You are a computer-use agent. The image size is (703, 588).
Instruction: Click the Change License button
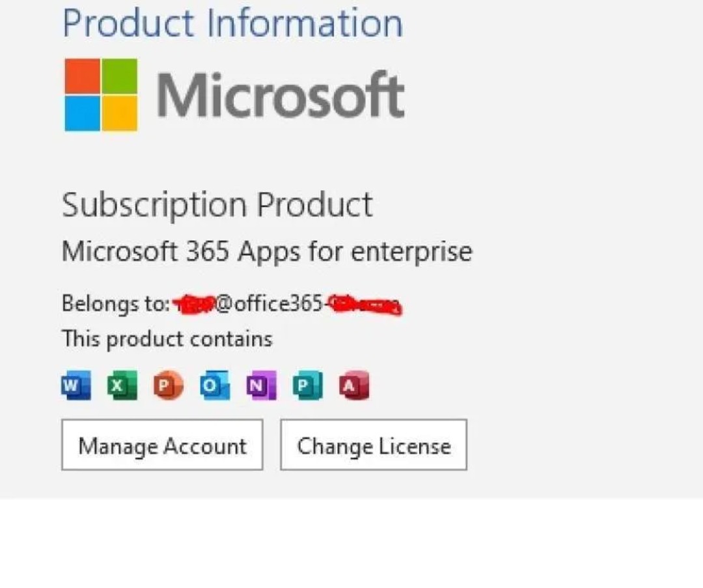(x=374, y=445)
